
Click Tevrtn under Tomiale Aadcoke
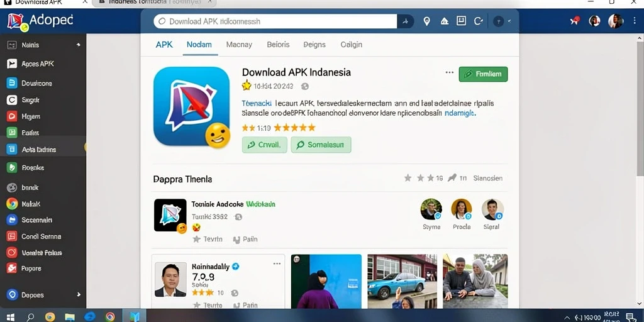click(208, 239)
